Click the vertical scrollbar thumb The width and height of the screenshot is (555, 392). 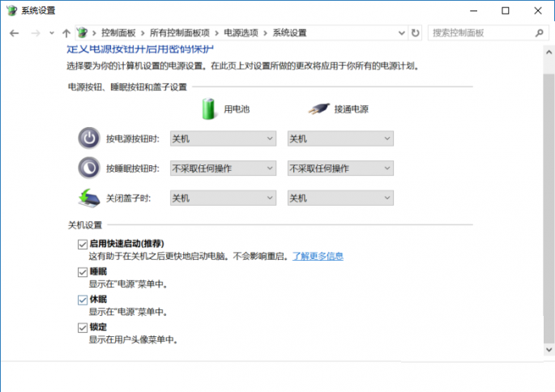pos(549,209)
